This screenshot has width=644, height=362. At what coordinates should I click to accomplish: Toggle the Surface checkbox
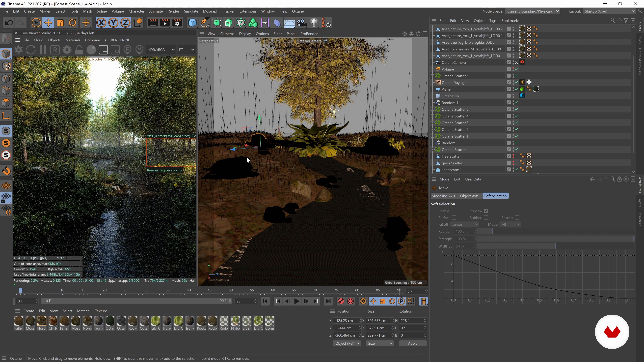point(454,218)
